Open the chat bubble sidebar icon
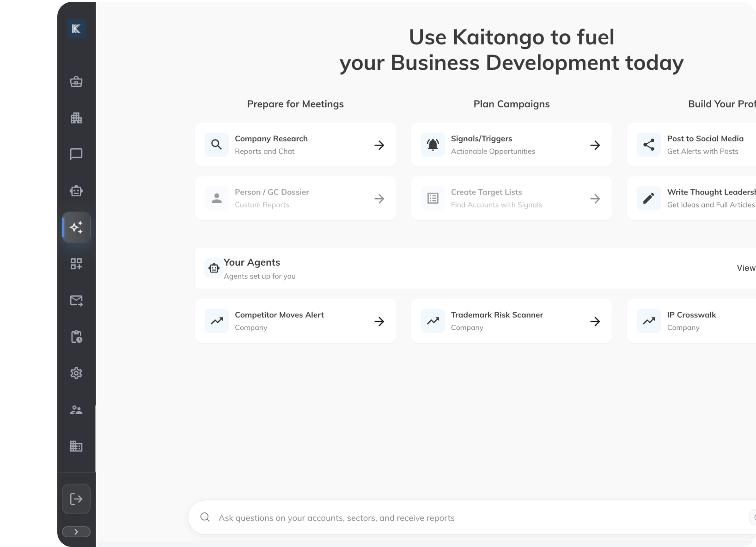Screen dimensions: 756x547 [76, 154]
